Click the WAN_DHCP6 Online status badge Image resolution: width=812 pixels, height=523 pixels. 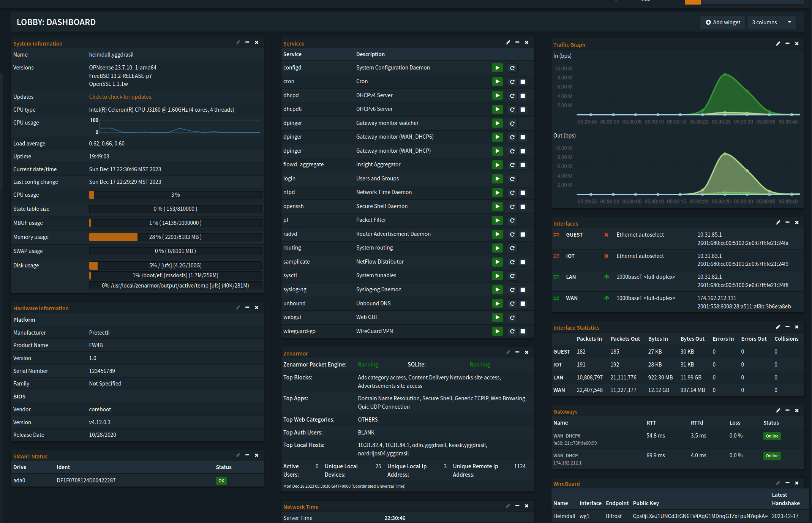click(772, 436)
